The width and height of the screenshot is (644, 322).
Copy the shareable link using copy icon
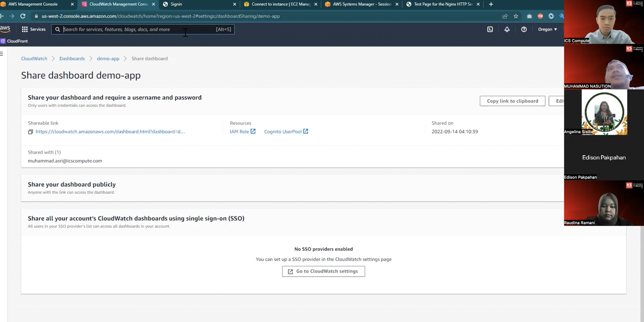click(x=30, y=132)
